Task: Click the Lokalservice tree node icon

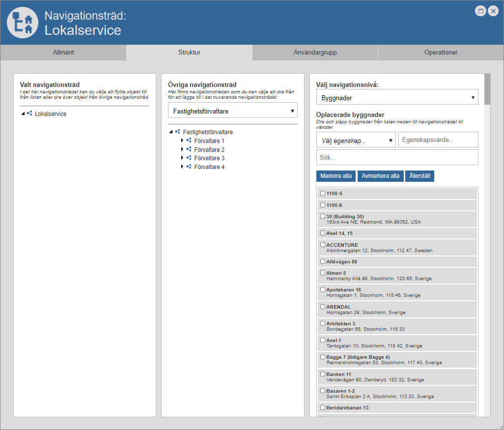Action: pos(29,114)
